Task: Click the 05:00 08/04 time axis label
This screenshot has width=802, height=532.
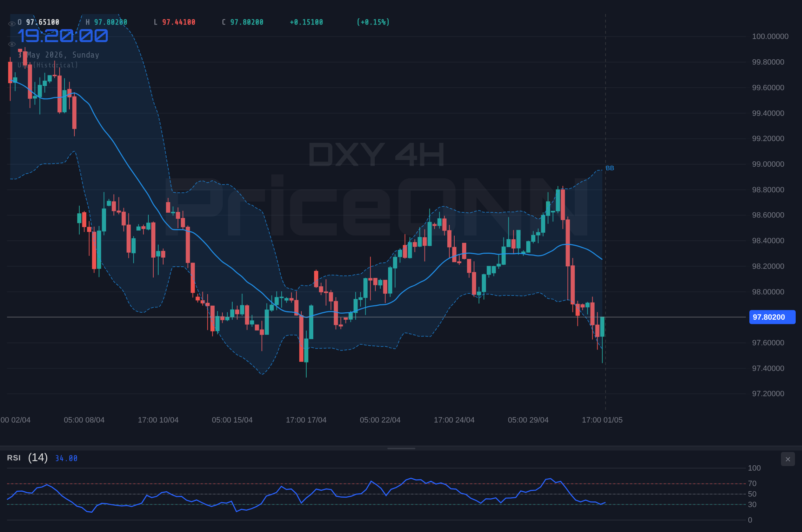Action: click(x=84, y=420)
